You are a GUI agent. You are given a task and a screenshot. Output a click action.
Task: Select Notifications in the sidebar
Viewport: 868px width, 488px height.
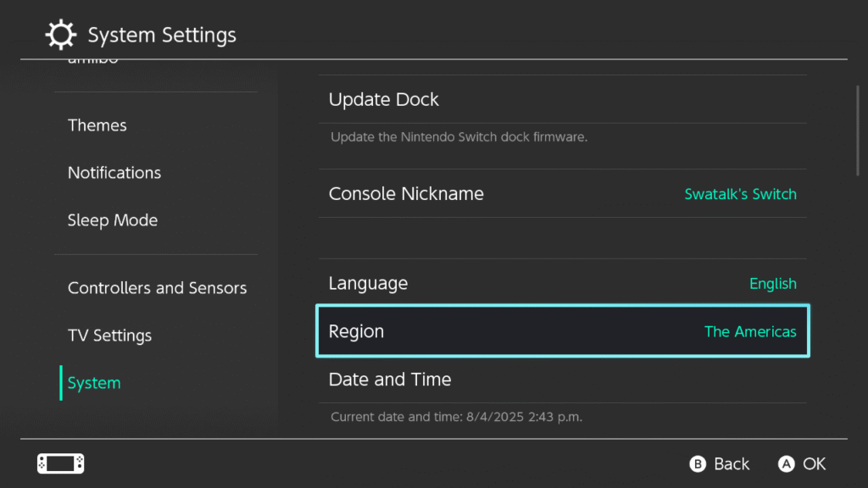click(x=114, y=173)
